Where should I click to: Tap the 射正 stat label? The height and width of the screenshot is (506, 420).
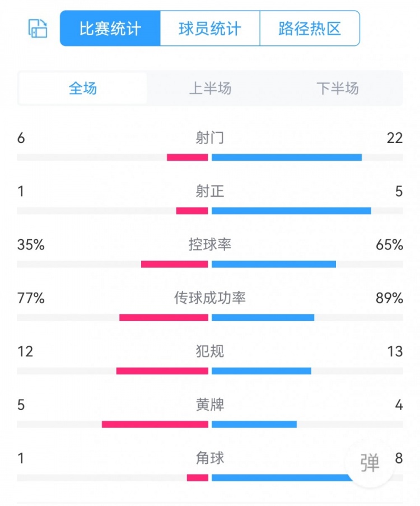[x=210, y=192]
